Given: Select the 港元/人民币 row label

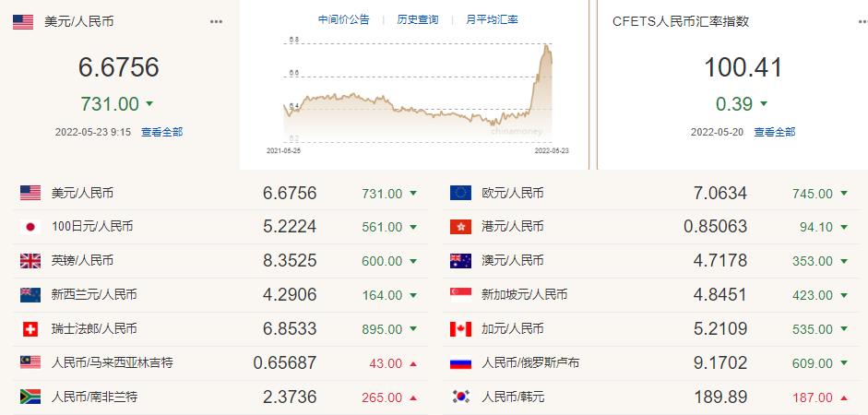Looking at the screenshot, I should 513,227.
